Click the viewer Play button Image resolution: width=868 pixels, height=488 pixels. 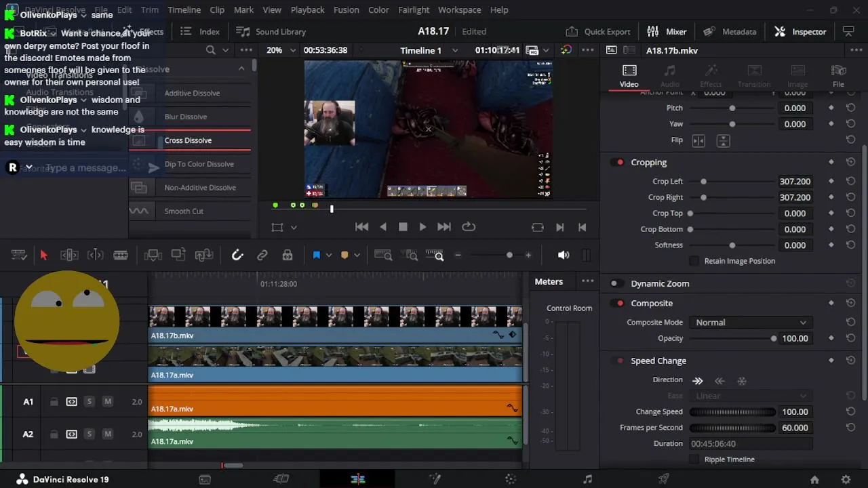click(422, 227)
